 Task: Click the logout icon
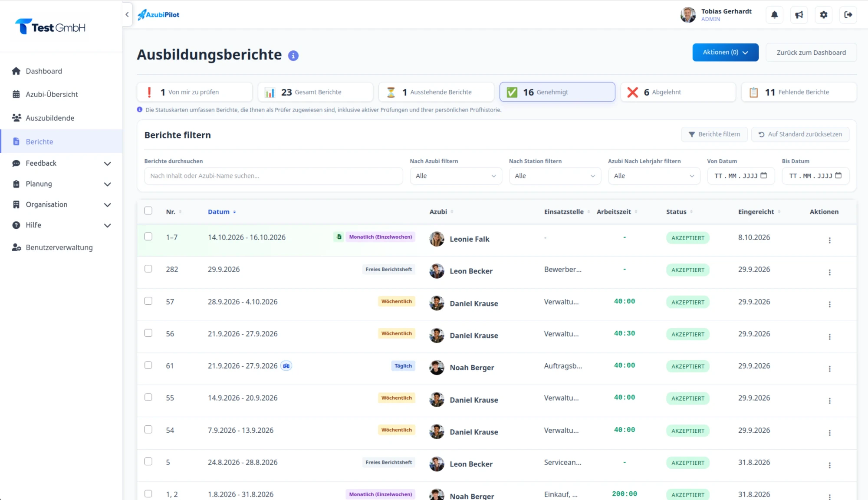tap(848, 15)
